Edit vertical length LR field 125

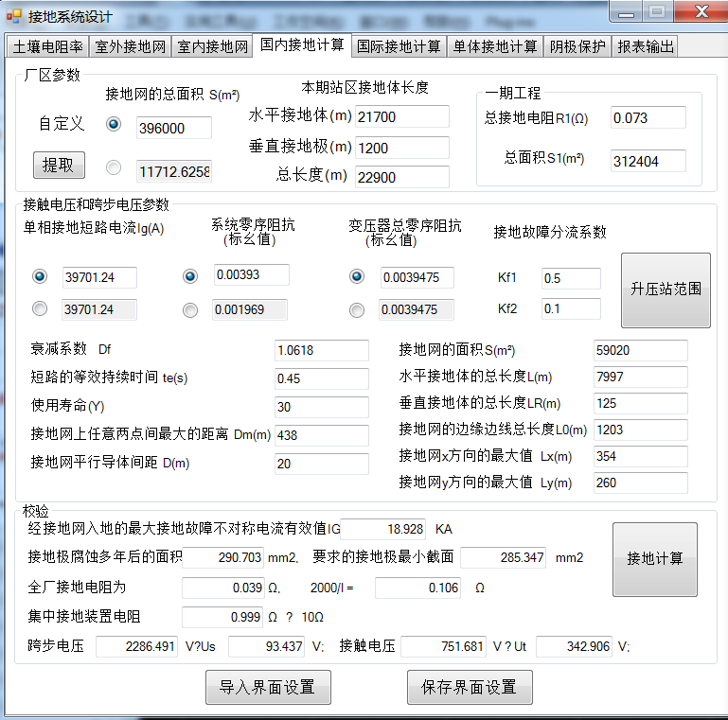(641, 403)
